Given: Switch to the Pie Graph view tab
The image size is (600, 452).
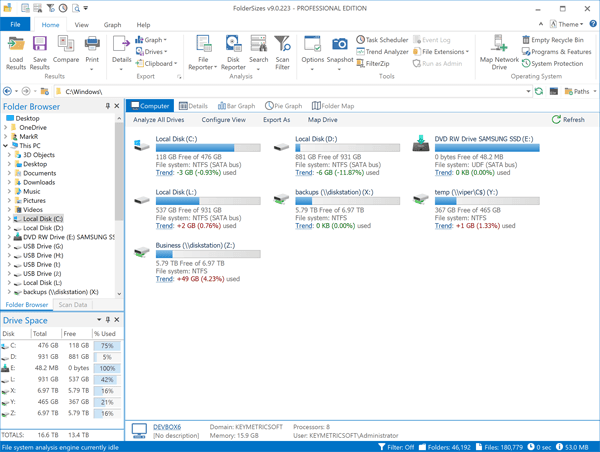Looking at the screenshot, I should (x=284, y=106).
